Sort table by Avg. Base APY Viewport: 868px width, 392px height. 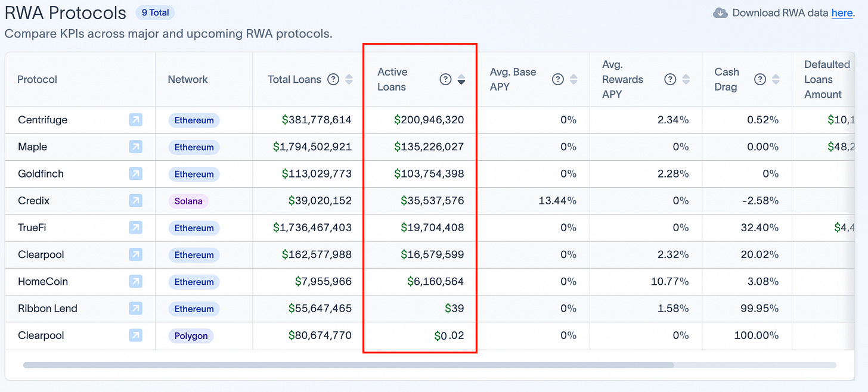pos(573,79)
